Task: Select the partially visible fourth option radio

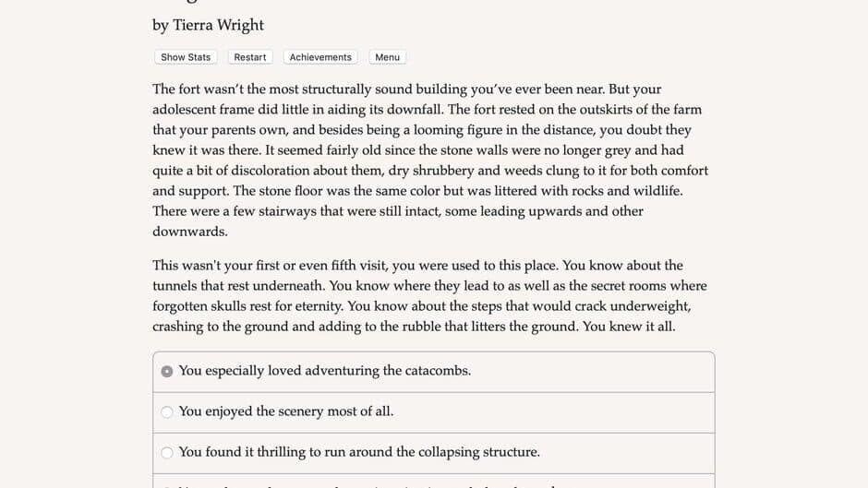Action: click(167, 485)
